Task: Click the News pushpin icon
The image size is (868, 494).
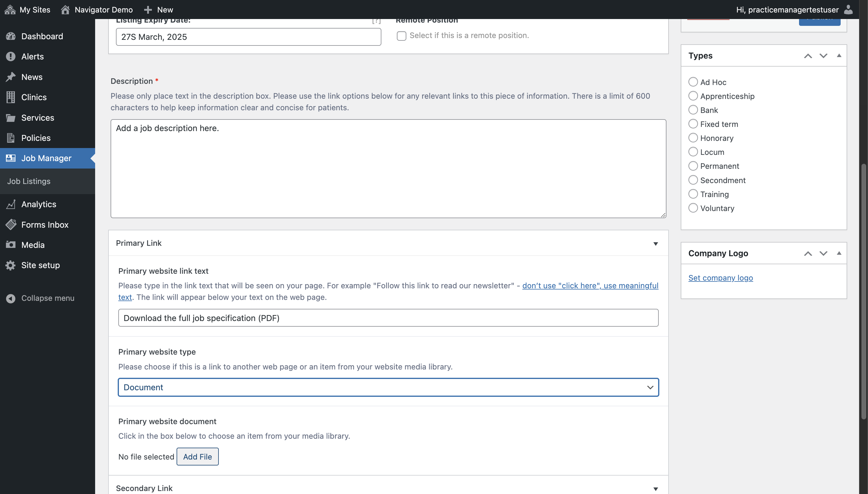Action: click(11, 77)
